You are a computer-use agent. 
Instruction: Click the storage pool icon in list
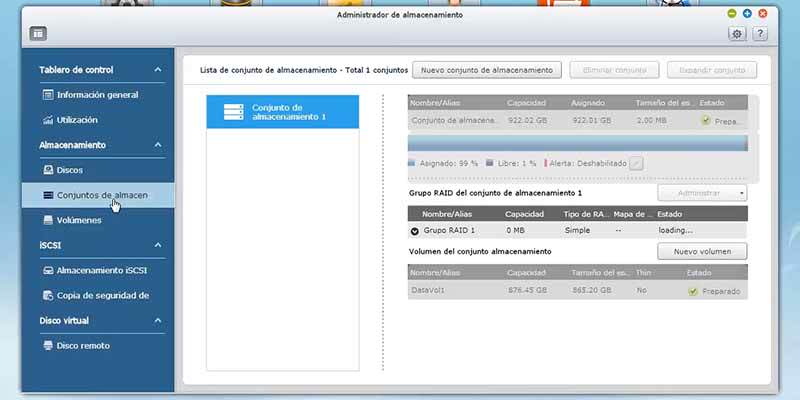coord(234,112)
